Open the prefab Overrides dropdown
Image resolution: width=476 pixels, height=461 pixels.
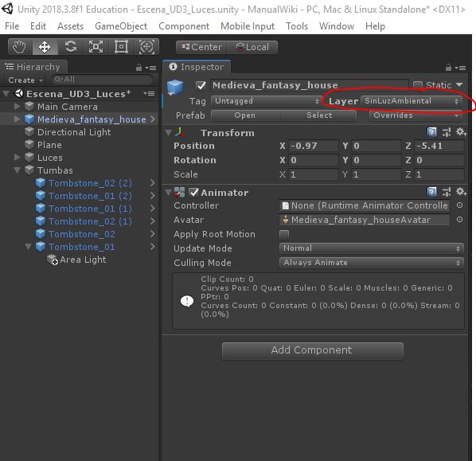(x=416, y=115)
